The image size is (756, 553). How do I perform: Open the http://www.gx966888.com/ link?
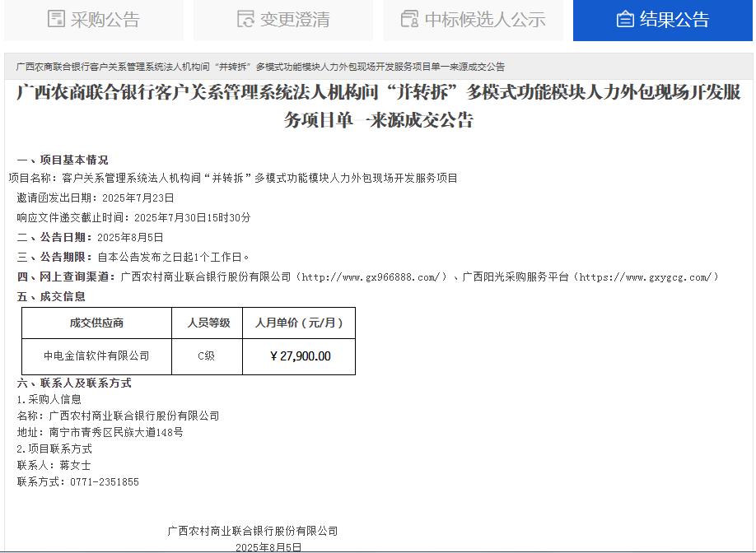click(371, 277)
